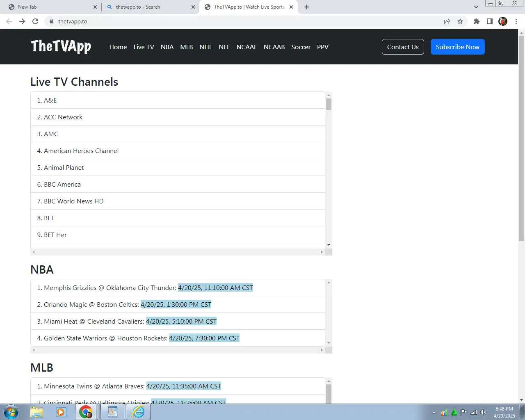525x420 pixels.
Task: Open Orlando Magic @ Boston Celtics game
Action: click(x=178, y=304)
